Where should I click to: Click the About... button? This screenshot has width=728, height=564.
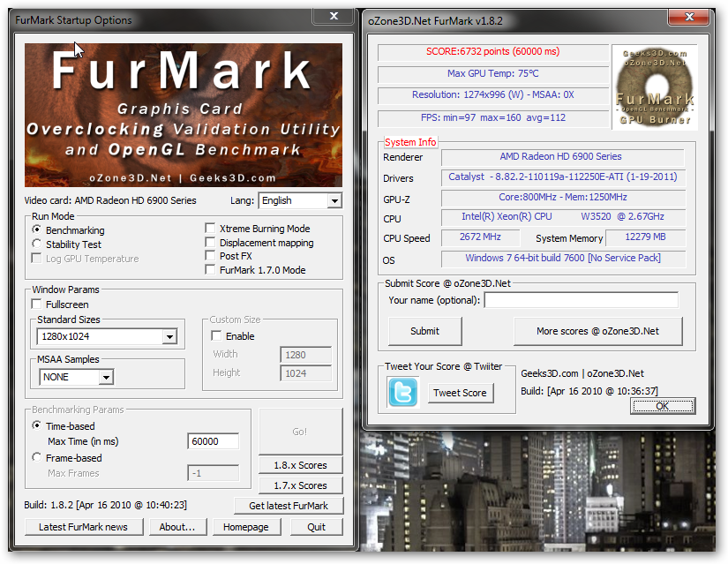pos(177,527)
